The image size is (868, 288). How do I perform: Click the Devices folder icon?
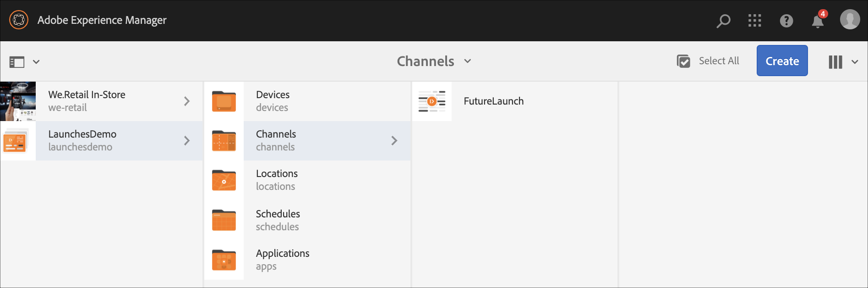[x=224, y=101]
